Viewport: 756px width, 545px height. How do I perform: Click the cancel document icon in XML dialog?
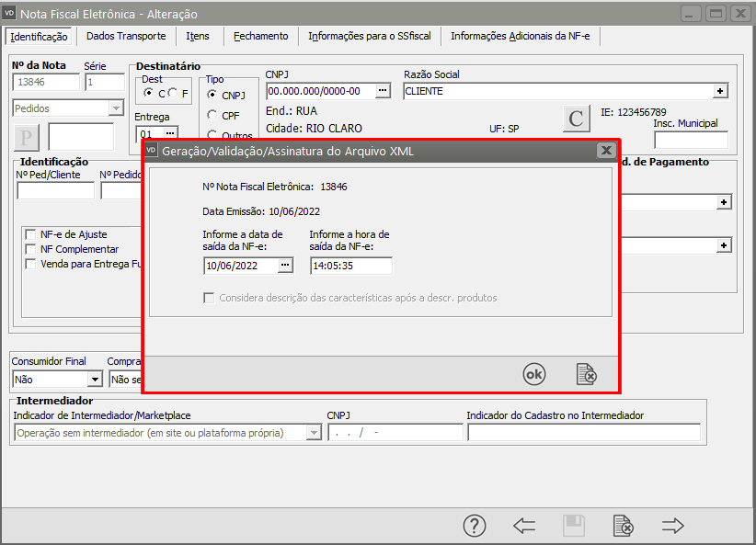tap(586, 374)
